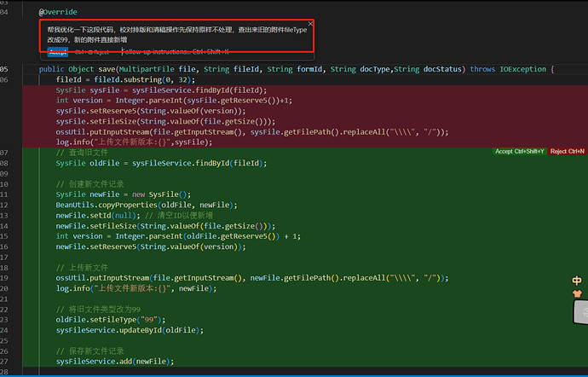
Task: Click removed log.info line with sysFile argument
Action: [x=135, y=142]
